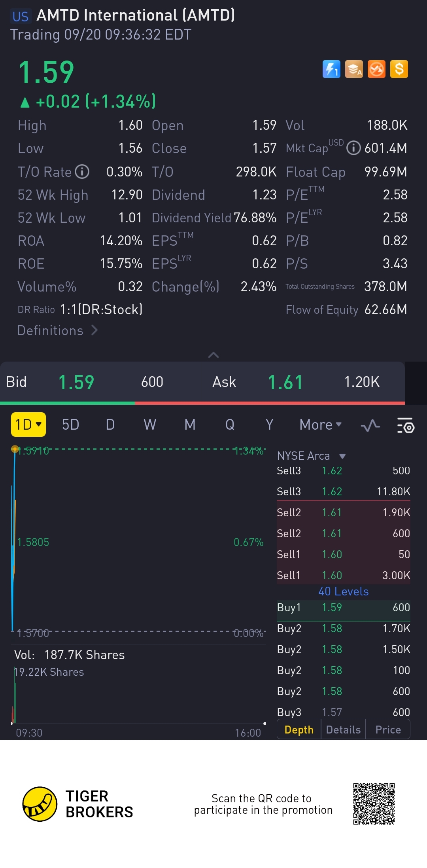The width and height of the screenshot is (427, 868).
Task: Tap the info icon beside T/O Rate
Action: (82, 172)
